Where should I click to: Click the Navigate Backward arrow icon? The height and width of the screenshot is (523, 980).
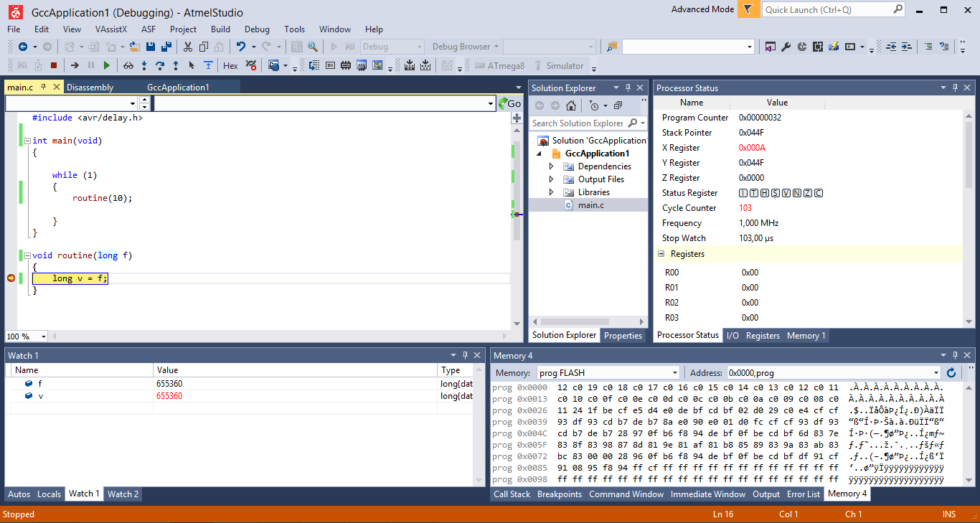pyautogui.click(x=22, y=47)
